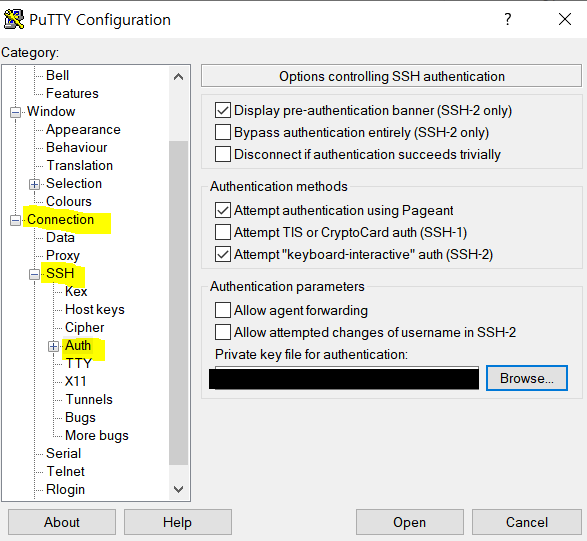Collapse the Connection category node
587x541 pixels.
click(x=15, y=220)
